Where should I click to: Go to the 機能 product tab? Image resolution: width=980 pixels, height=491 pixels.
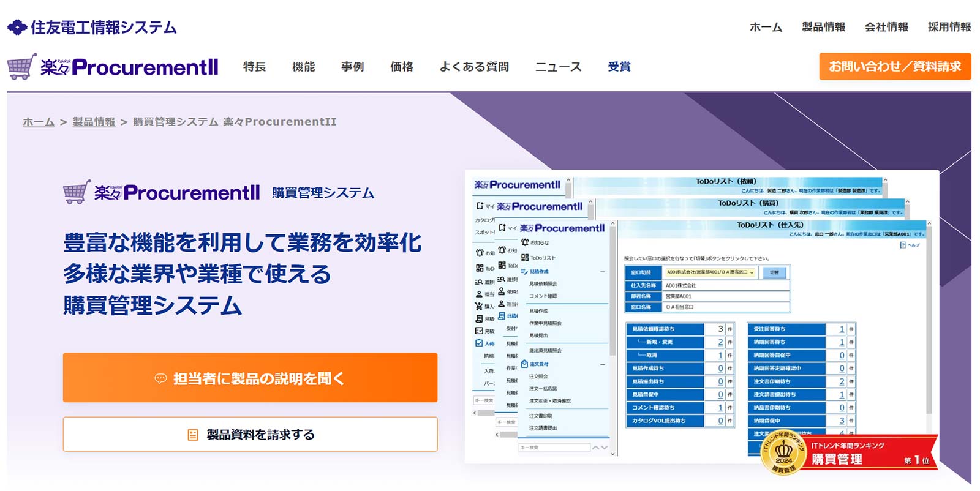[303, 67]
